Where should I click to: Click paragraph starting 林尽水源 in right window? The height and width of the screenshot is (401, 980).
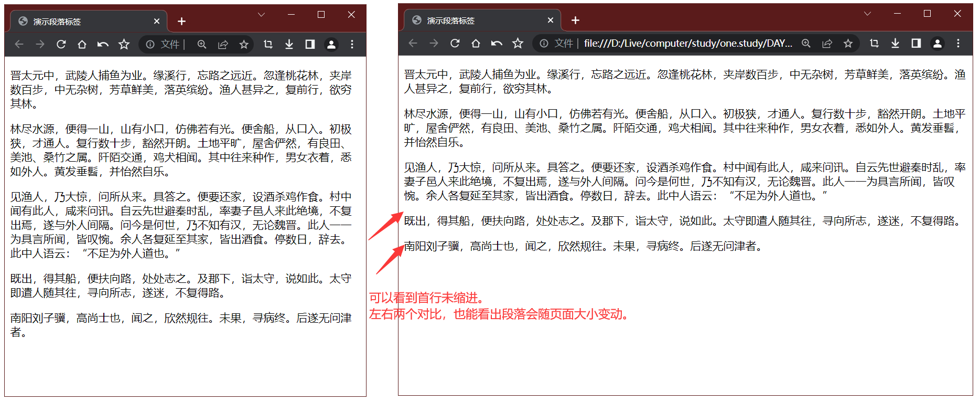pyautogui.click(x=685, y=128)
